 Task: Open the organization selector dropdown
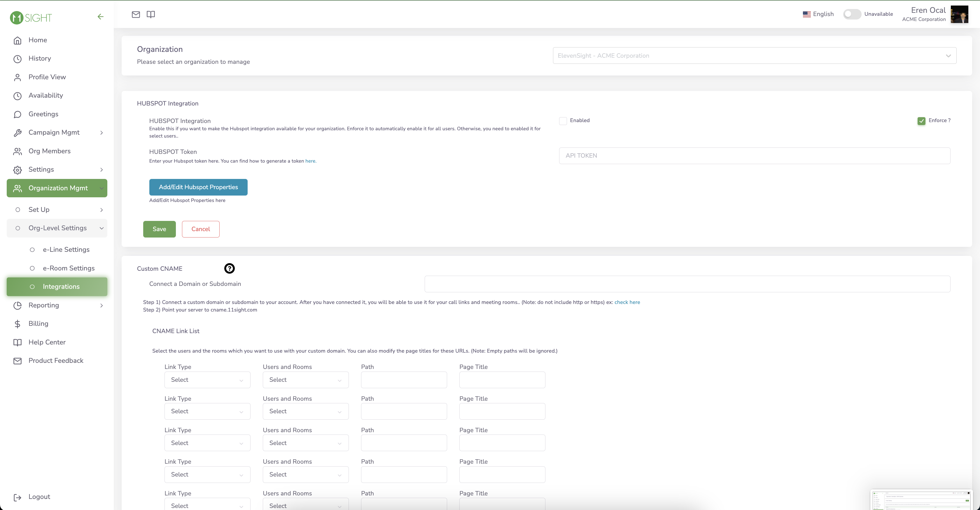point(755,55)
